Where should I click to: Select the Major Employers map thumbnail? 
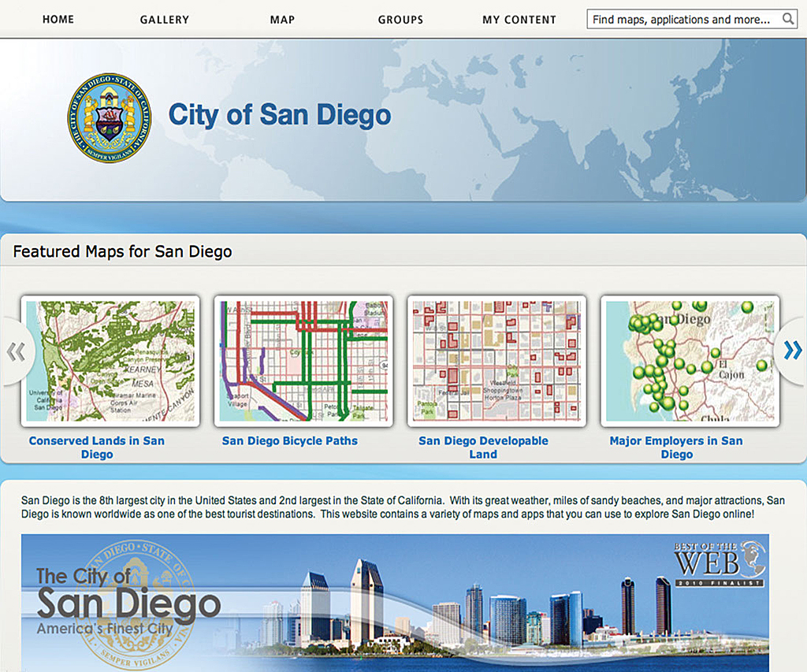[x=690, y=362]
